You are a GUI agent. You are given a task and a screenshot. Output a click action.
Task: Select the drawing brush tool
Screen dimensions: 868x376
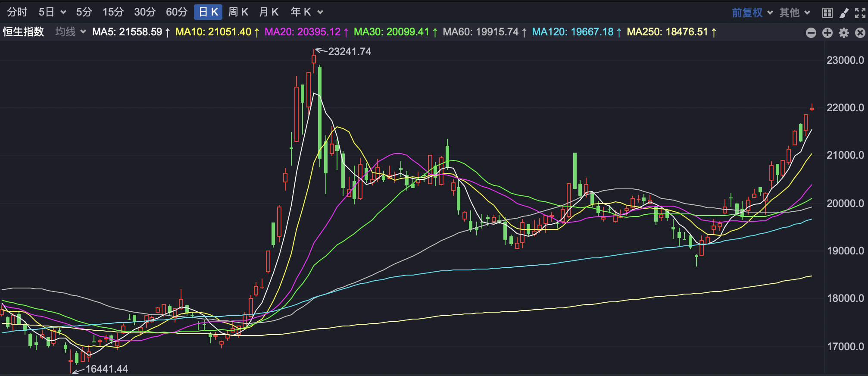pos(844,13)
